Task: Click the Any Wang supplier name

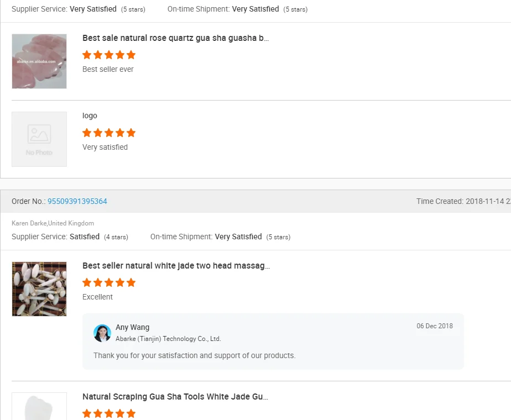Action: [x=132, y=327]
